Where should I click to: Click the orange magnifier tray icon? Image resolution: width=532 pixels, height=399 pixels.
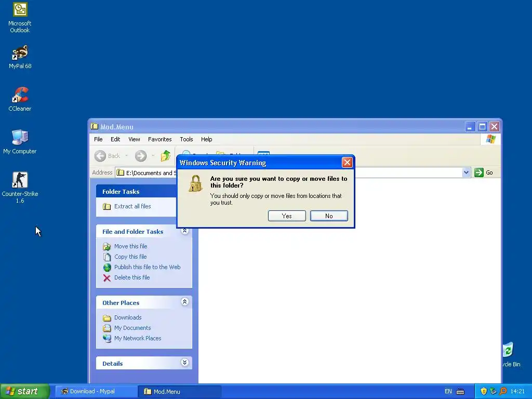(x=503, y=391)
